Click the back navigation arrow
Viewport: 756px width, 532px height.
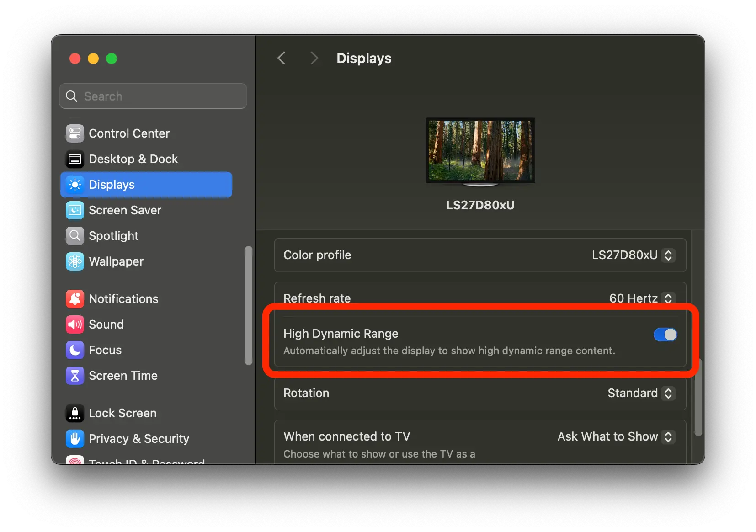click(282, 59)
